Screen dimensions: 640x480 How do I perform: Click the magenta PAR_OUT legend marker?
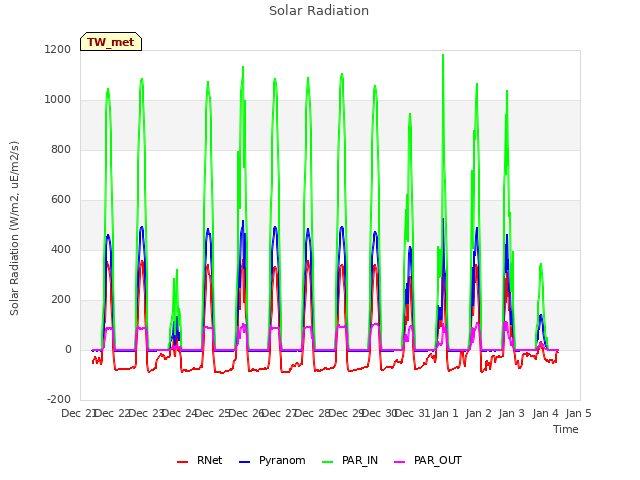pos(399,462)
